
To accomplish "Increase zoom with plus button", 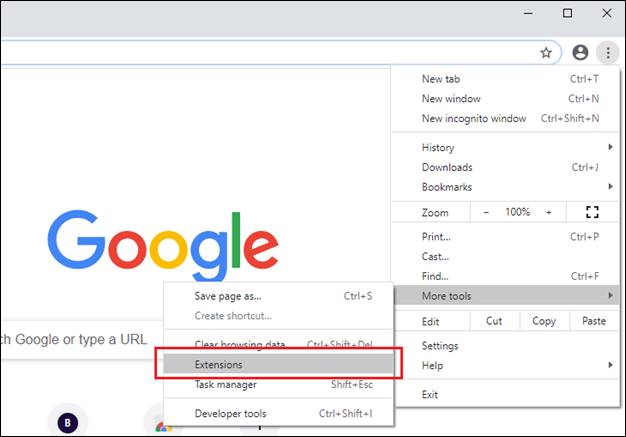I will point(548,212).
